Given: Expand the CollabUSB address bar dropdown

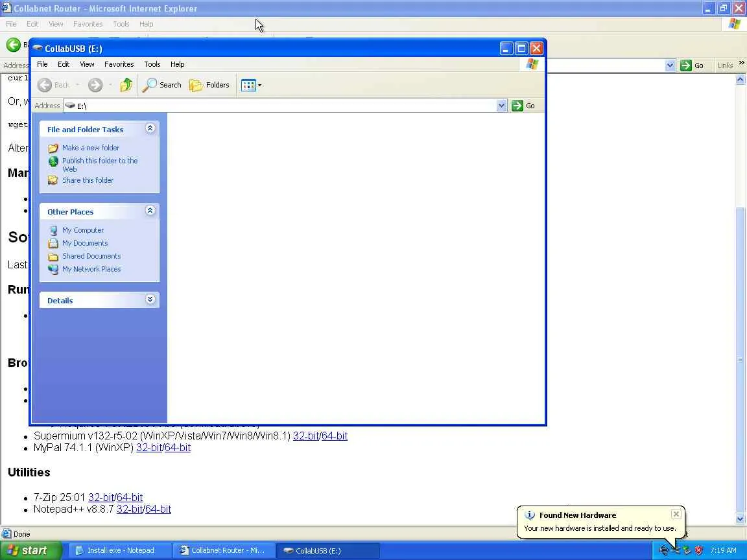Looking at the screenshot, I should click(501, 106).
